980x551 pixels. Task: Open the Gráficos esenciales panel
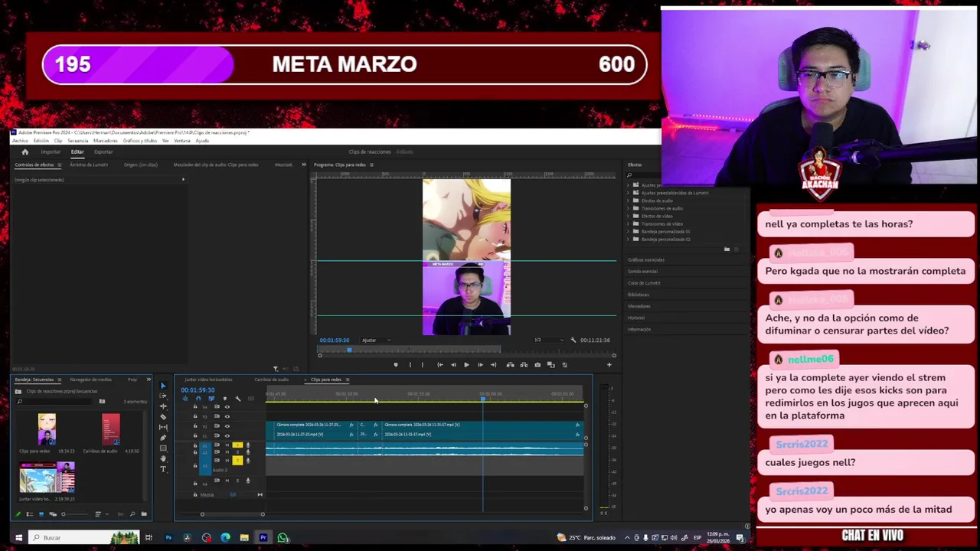(x=646, y=259)
